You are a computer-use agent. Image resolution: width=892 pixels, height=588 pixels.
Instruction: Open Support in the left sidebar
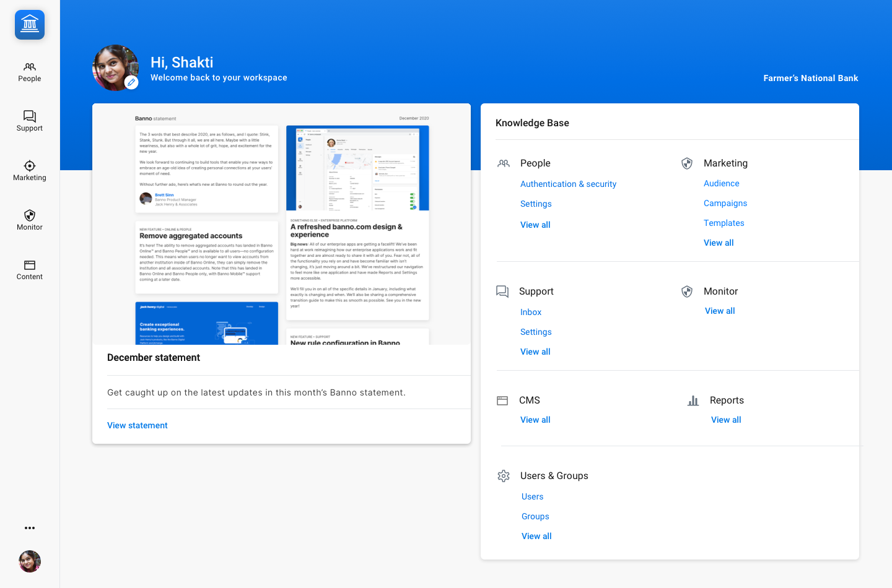point(30,121)
